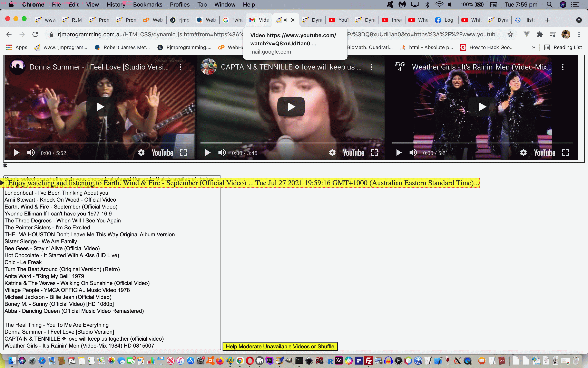Open more options menu on Donna Summer video
The image size is (588, 368).
point(180,67)
